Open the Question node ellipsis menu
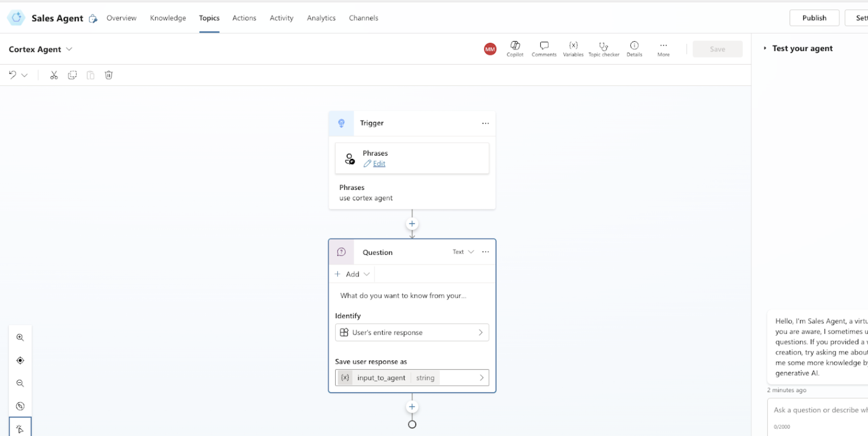This screenshot has height=436, width=868. (x=485, y=252)
